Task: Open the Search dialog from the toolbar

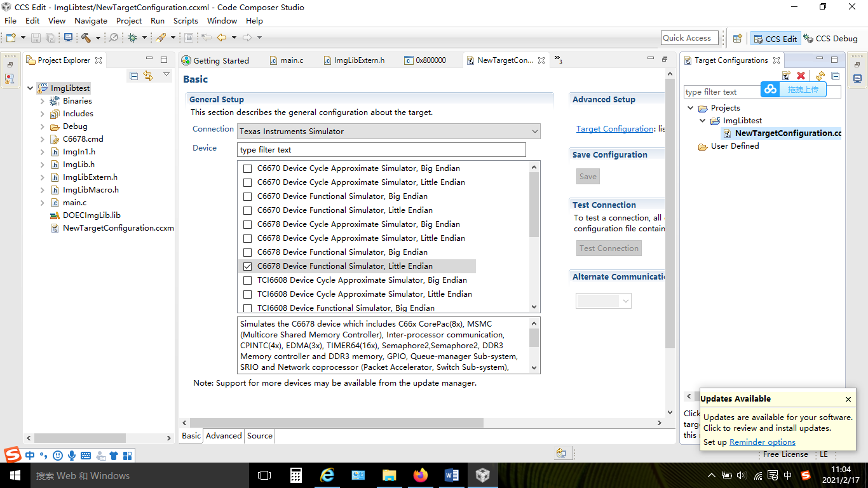Action: (114, 37)
